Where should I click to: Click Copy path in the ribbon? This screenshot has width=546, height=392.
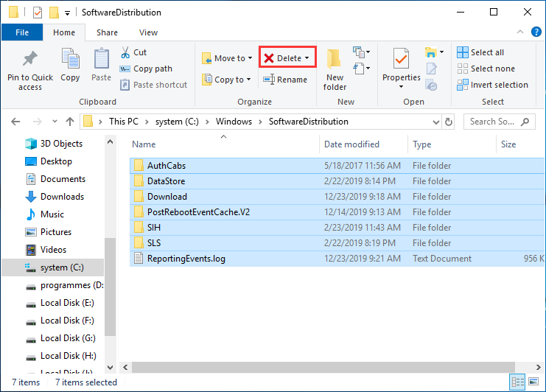pos(146,69)
